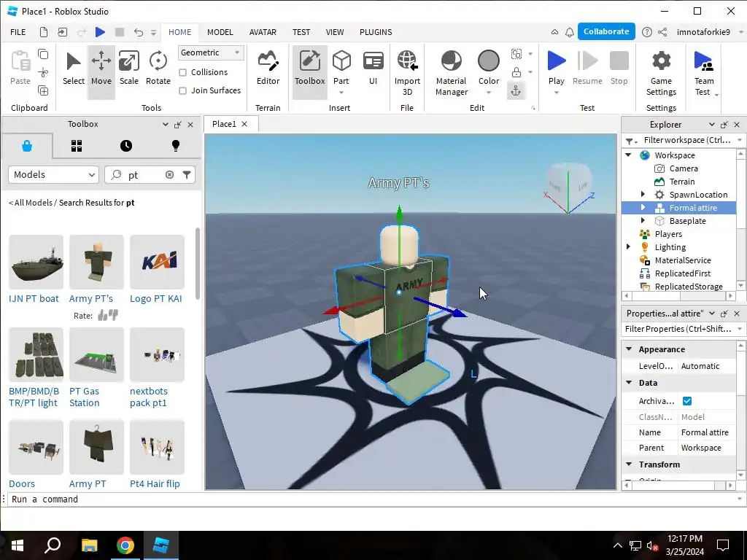Clear the pt search text

pos(169,175)
